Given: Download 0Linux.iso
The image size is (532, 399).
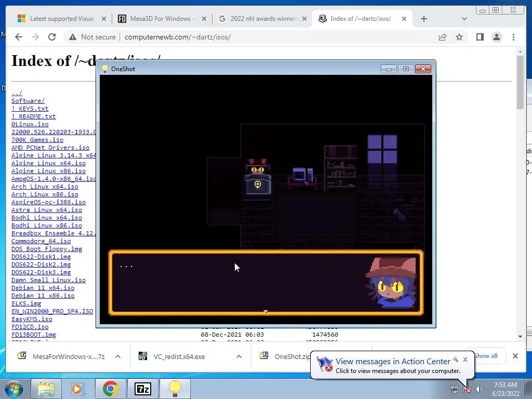Looking at the screenshot, I should pos(30,124).
